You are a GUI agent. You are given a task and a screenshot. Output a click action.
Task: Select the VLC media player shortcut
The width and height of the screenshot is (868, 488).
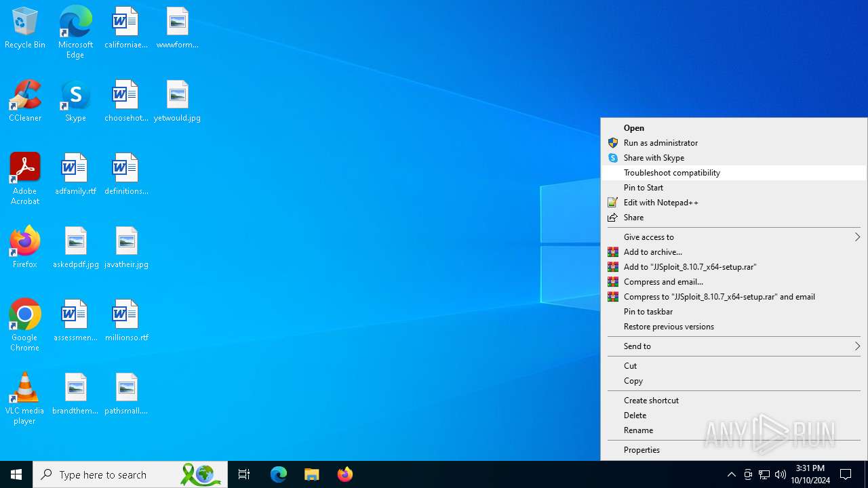point(25,399)
